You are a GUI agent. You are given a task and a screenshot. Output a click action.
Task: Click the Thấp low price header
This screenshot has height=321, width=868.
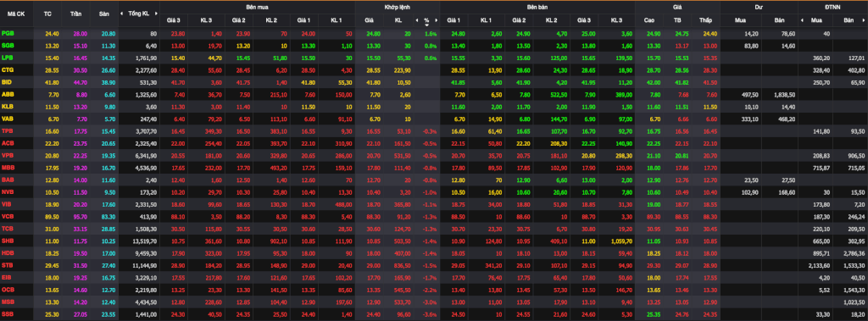pos(705,20)
